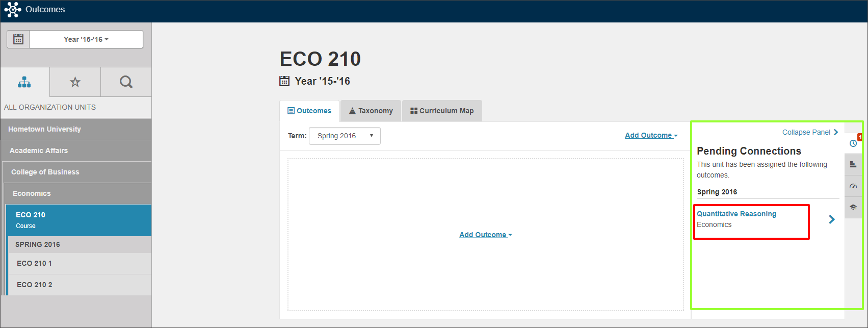Open the bar chart panel icon

(x=853, y=165)
